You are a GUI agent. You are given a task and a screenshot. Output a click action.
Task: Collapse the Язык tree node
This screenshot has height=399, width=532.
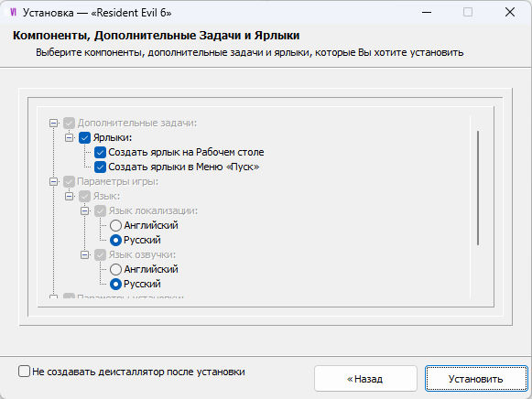[69, 196]
